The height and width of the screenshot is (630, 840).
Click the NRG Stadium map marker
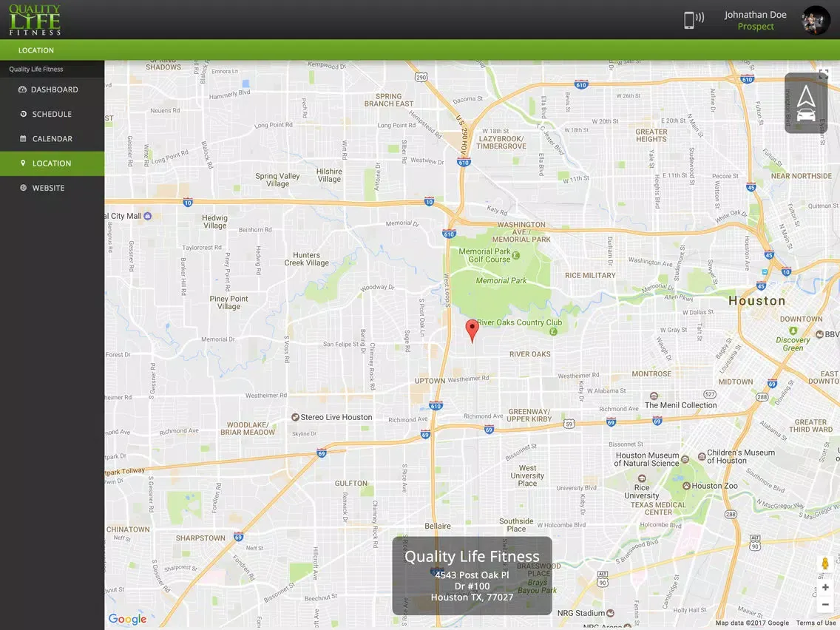610,613
